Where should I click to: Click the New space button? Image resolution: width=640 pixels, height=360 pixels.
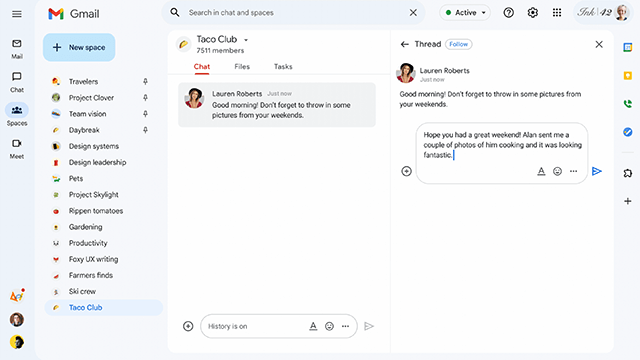click(79, 47)
